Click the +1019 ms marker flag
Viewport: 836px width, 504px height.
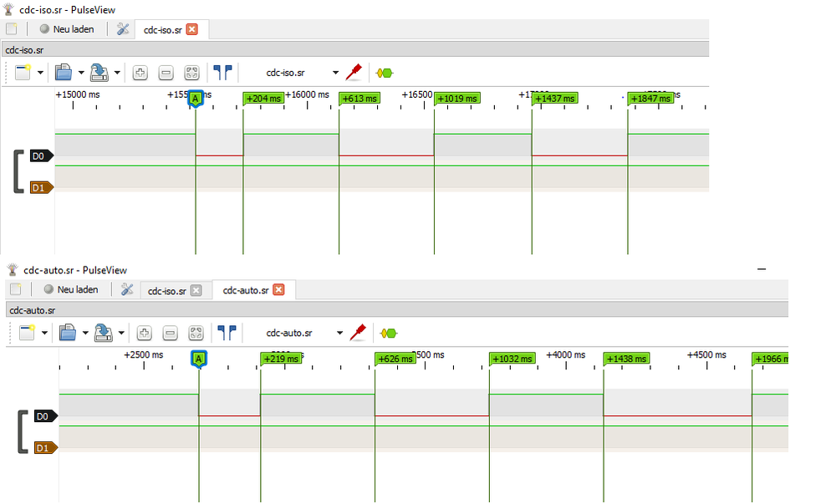pyautogui.click(x=457, y=99)
